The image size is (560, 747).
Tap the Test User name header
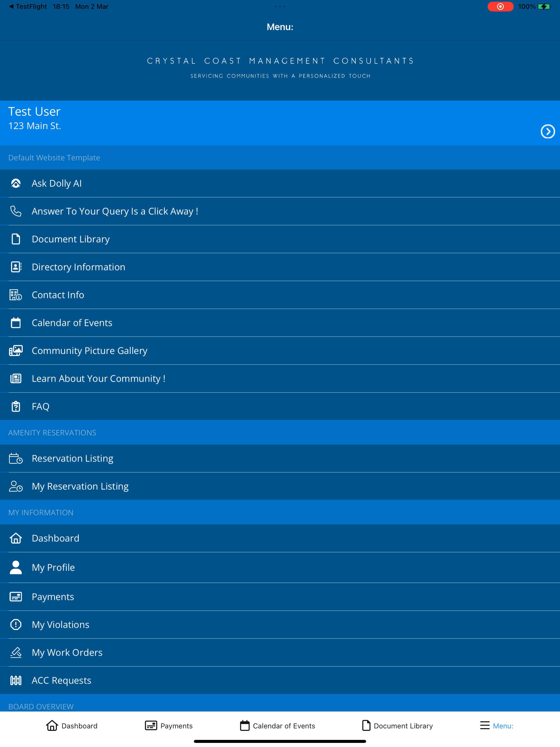pyautogui.click(x=34, y=112)
